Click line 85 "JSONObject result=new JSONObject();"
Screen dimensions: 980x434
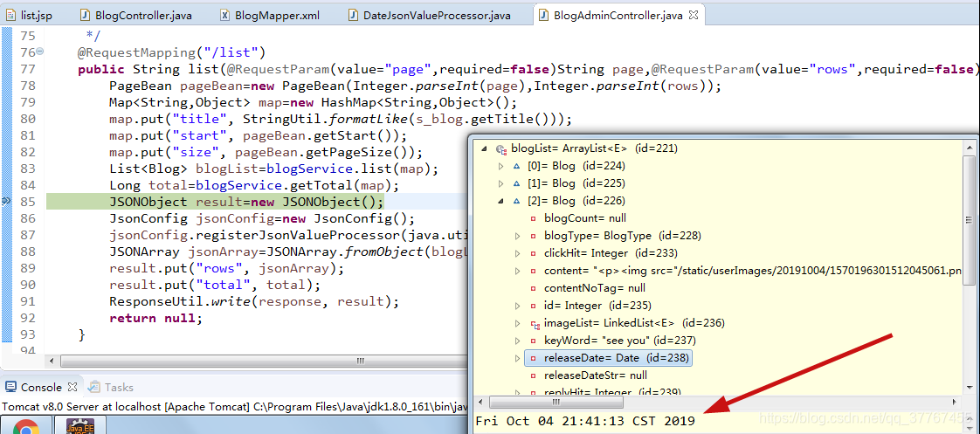click(x=246, y=202)
